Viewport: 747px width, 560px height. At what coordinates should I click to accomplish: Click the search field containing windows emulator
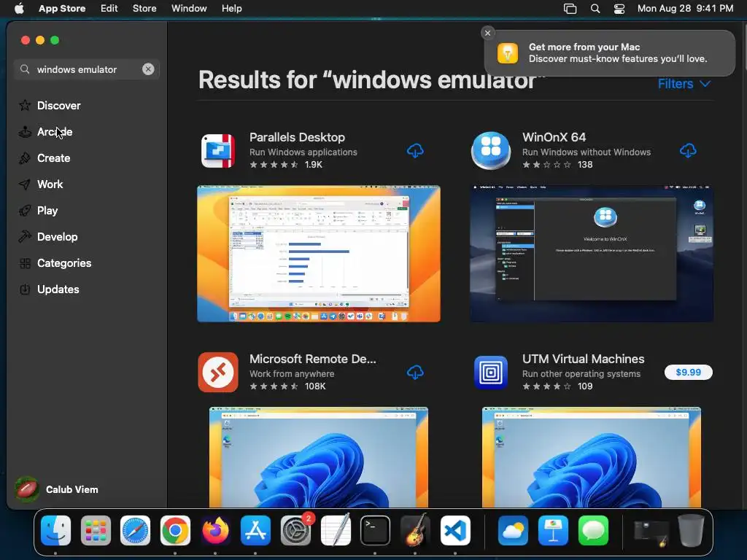[x=87, y=69]
